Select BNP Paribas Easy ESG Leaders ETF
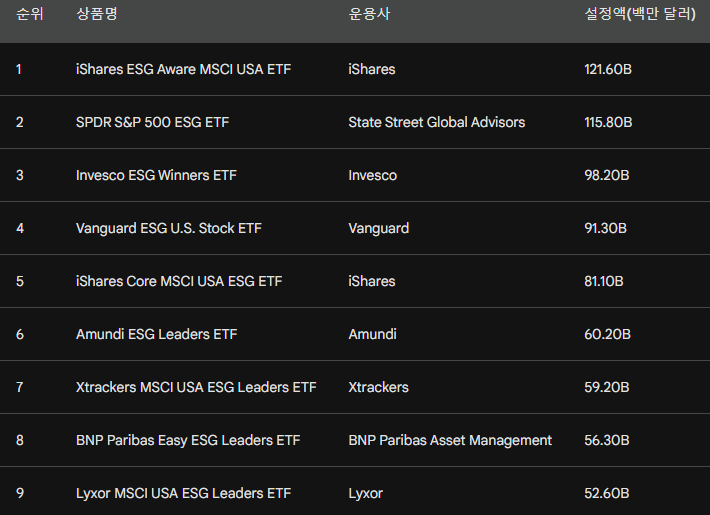This screenshot has width=710, height=515. (x=188, y=440)
